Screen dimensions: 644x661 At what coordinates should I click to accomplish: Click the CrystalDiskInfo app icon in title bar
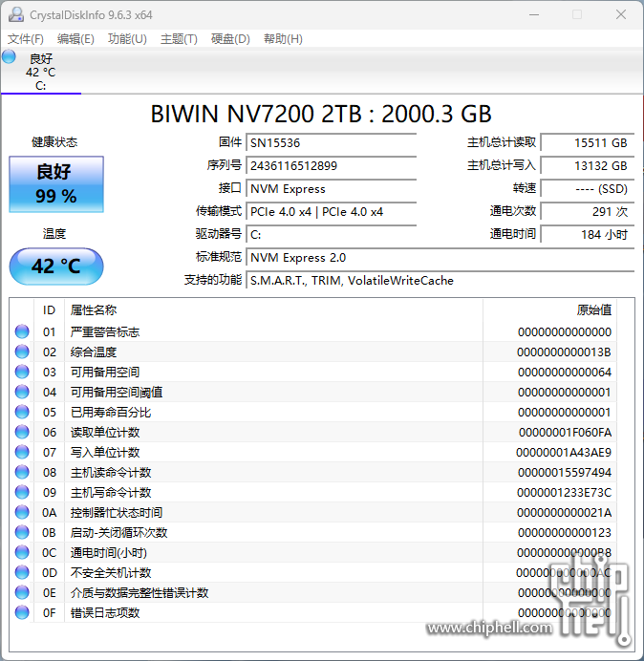pos(15,14)
